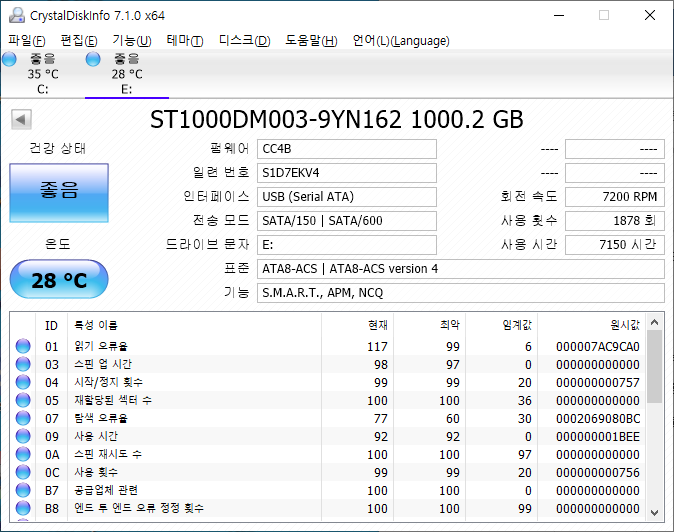Screen dimensions: 674x532
Task: Click the drive letter field E:
Action: pos(347,245)
